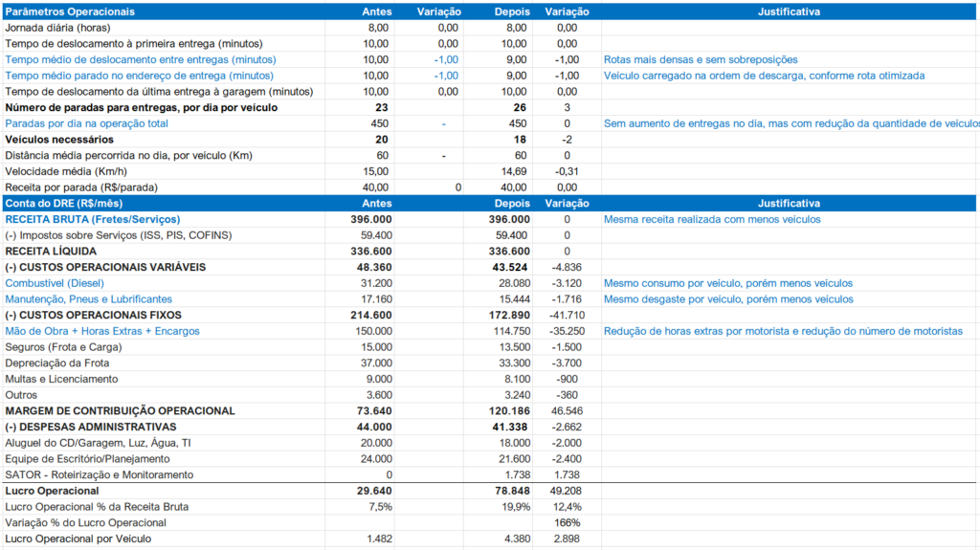This screenshot has width=980, height=550.
Task: Select the 'Combustível (Diesel)' row label
Action: point(55,283)
